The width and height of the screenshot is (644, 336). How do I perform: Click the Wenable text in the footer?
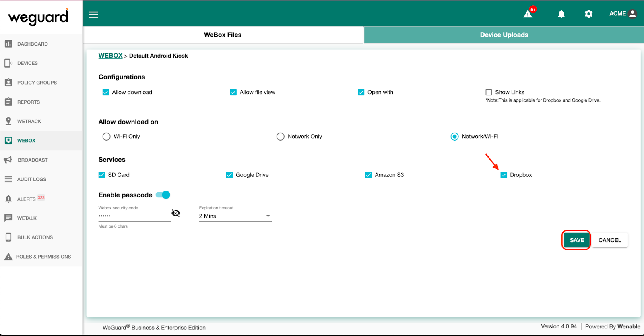point(629,327)
